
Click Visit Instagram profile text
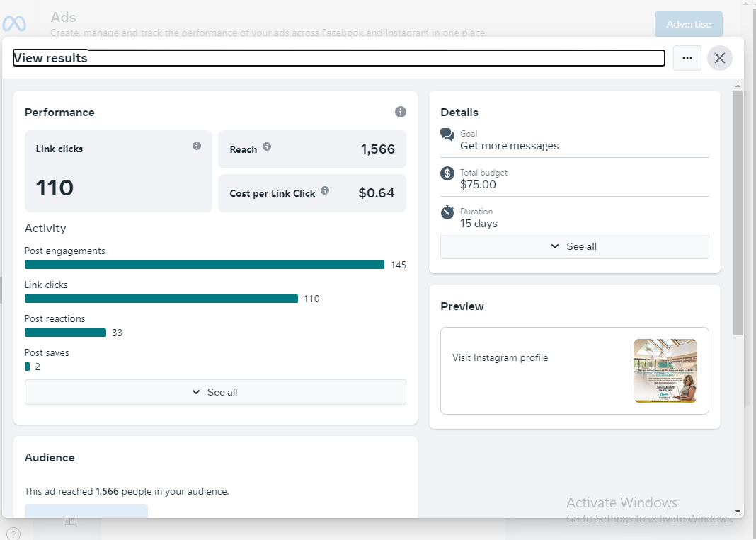pos(500,357)
